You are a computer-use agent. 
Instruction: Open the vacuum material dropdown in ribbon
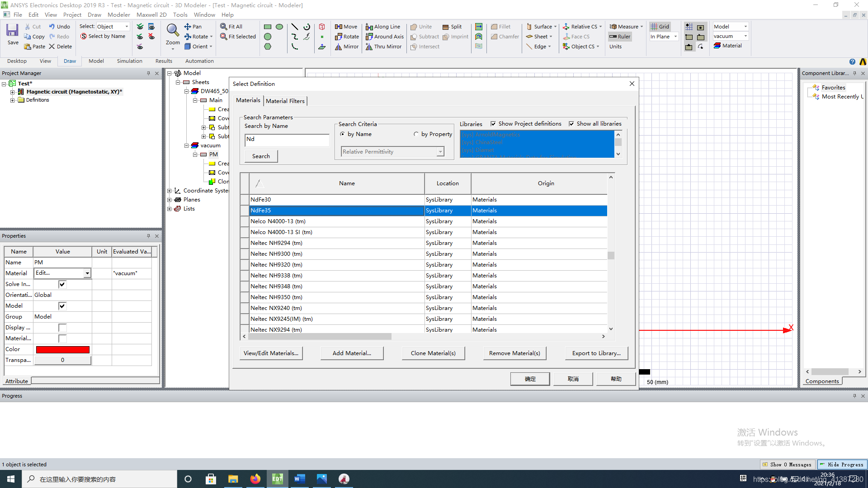click(x=745, y=36)
